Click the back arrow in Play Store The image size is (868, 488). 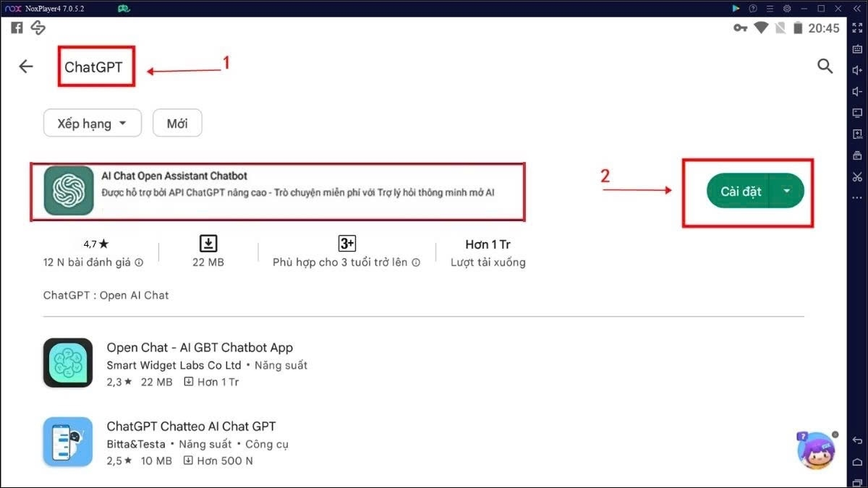coord(26,67)
